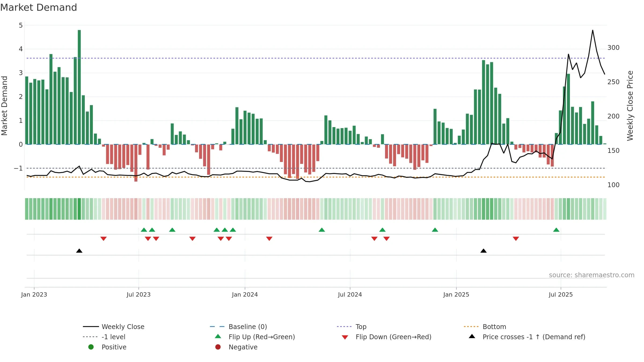Click the source: sharemaestro.com text
Screen dimensions: 644x362
(591, 275)
